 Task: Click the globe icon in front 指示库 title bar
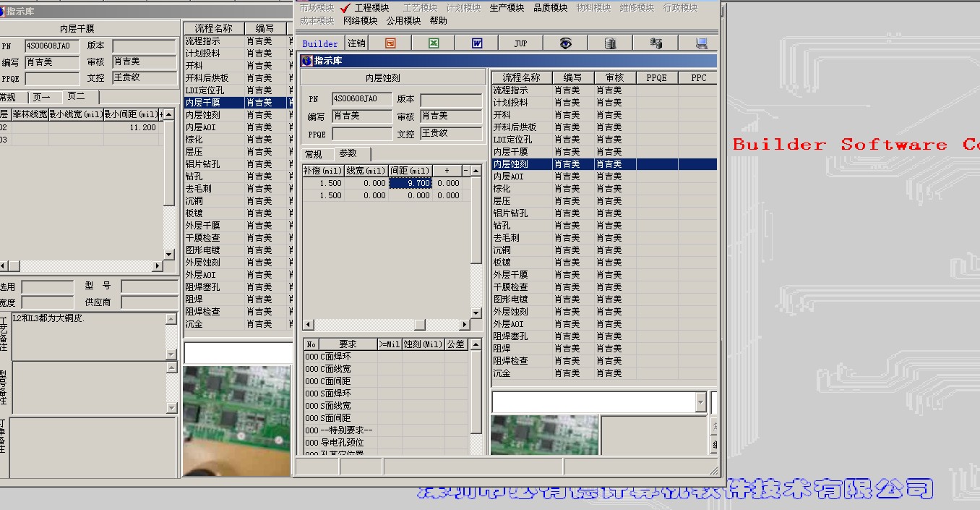pos(306,61)
